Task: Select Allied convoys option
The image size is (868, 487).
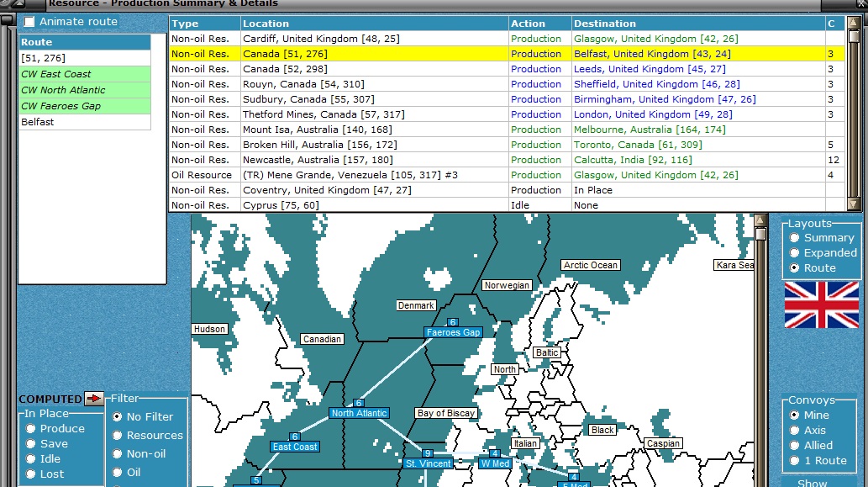Action: [x=794, y=446]
